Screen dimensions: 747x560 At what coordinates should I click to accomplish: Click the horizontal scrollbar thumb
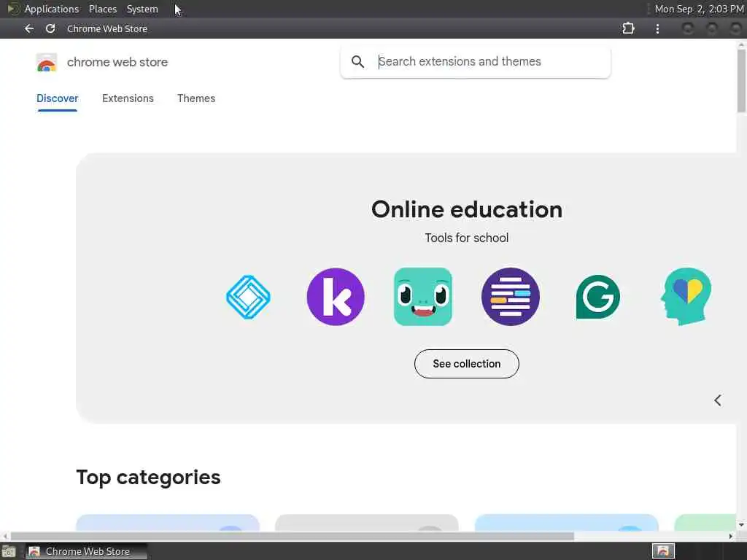(292, 536)
